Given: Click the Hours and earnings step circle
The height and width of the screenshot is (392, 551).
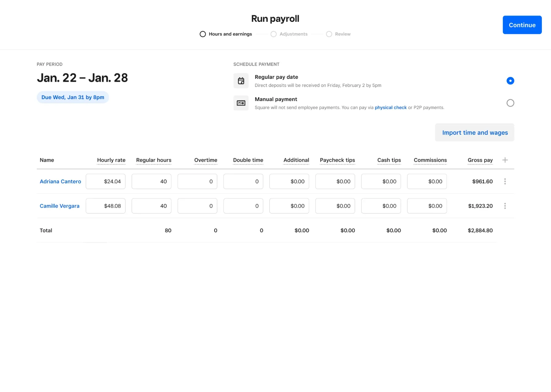Looking at the screenshot, I should tap(203, 34).
